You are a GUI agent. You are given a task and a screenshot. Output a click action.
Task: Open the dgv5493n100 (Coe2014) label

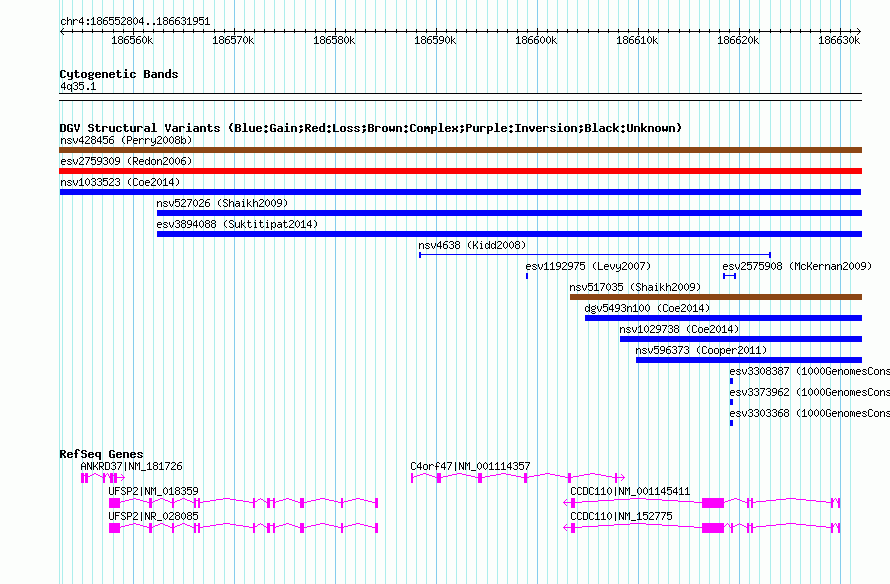647,308
